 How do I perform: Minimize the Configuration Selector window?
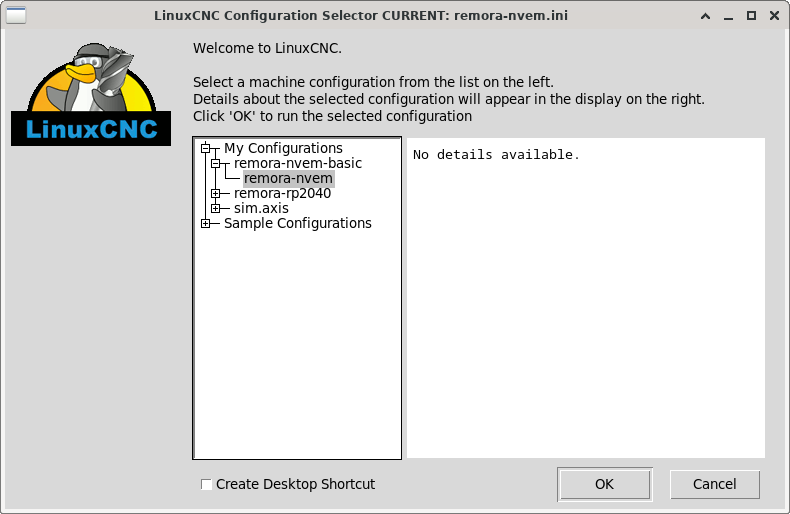click(728, 16)
